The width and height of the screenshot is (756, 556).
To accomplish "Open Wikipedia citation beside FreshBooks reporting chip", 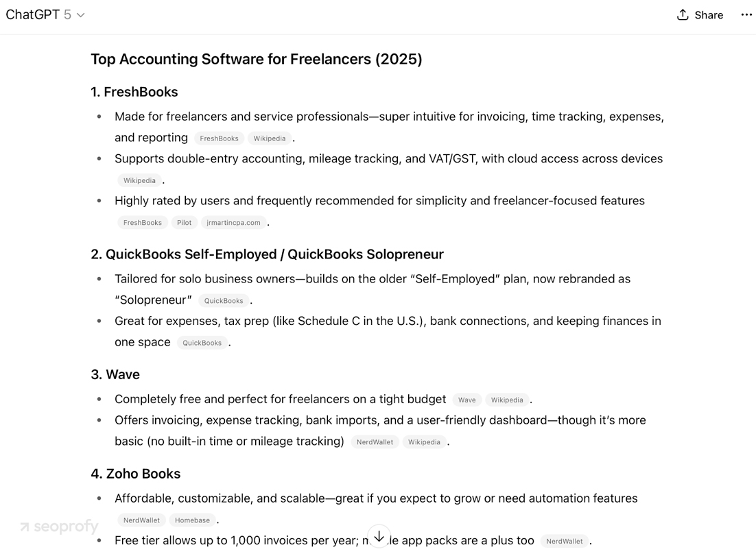I will pos(270,138).
